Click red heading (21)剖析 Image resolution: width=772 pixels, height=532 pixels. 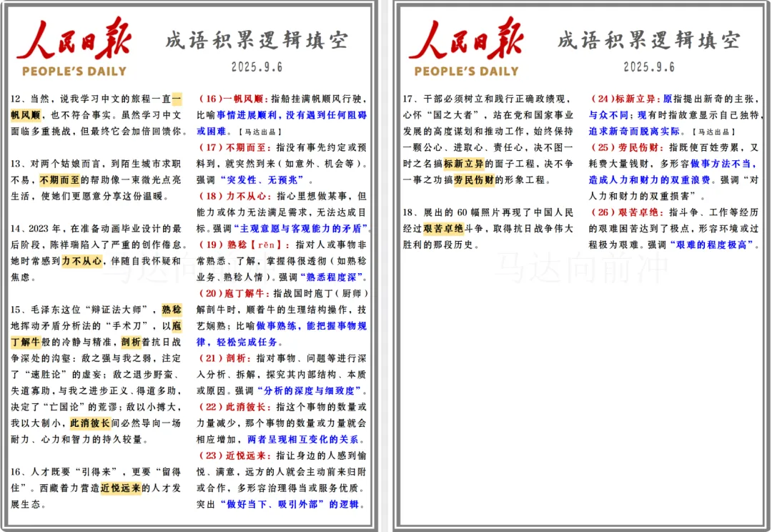[x=224, y=359]
